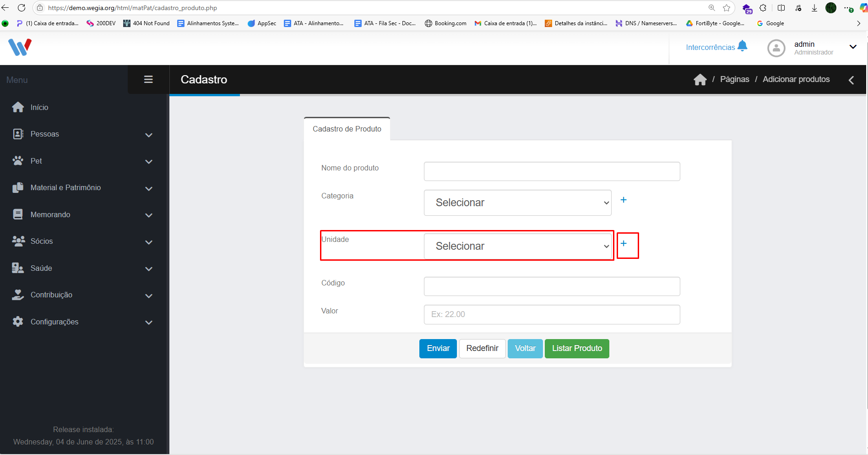The image size is (868, 455).
Task: Expand the Saúde menu chevron
Action: [149, 269]
